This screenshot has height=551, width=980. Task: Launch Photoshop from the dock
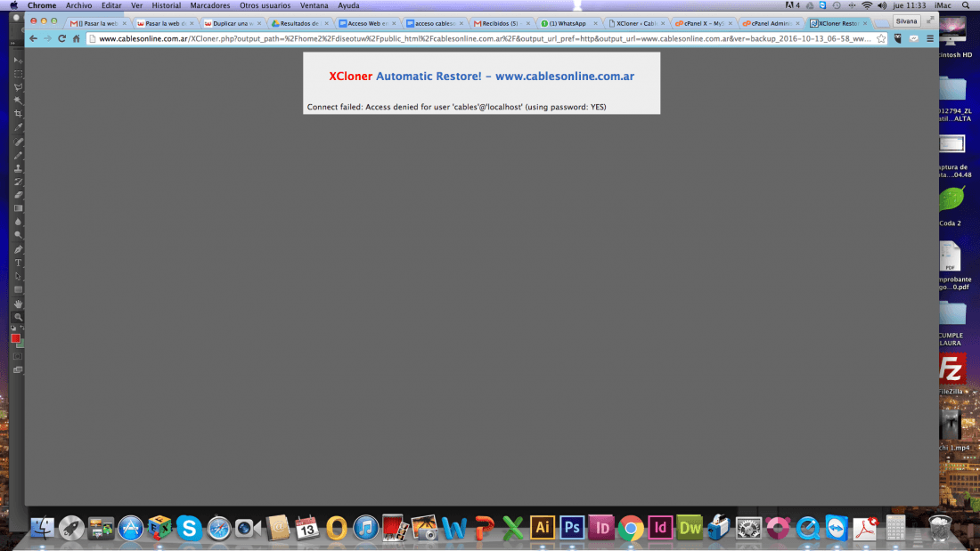pyautogui.click(x=571, y=528)
